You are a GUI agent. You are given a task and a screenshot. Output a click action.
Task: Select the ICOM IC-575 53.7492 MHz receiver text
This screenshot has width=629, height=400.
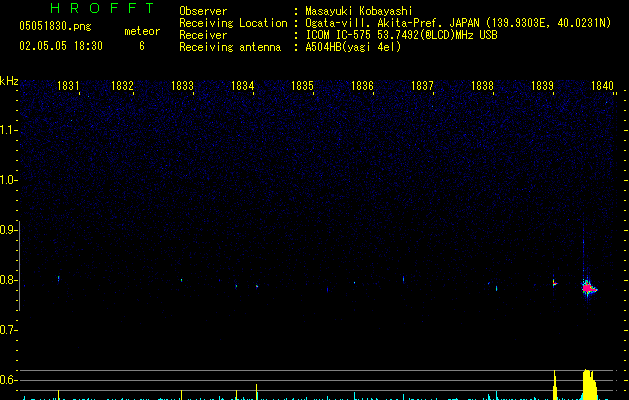[x=401, y=35]
